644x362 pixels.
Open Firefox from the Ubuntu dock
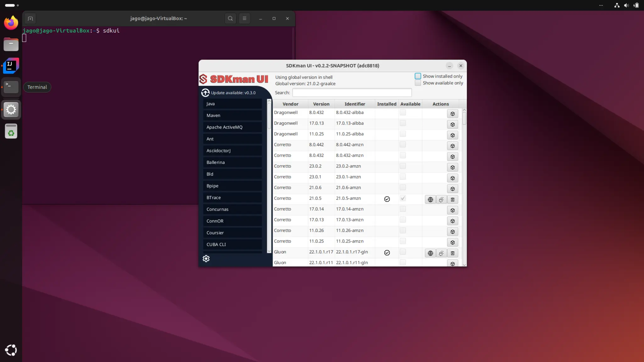(x=11, y=23)
